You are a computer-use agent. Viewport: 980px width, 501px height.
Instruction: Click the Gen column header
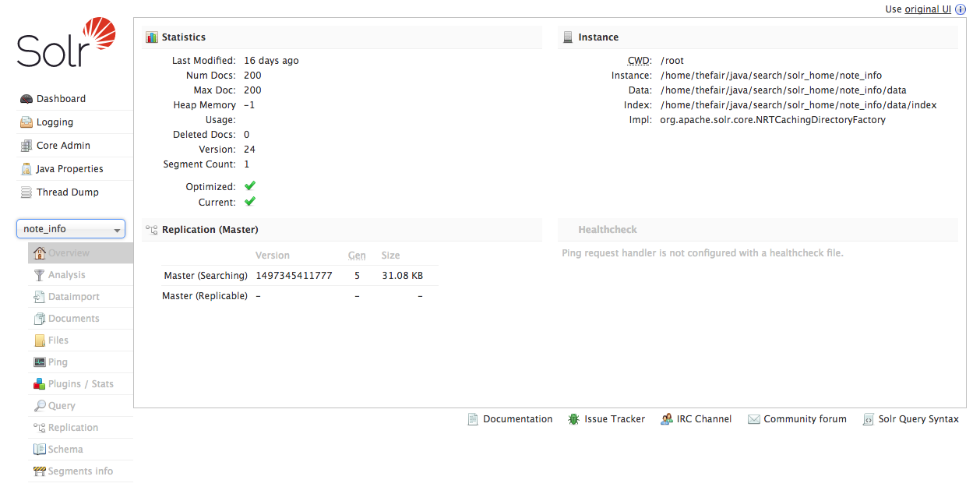357,256
